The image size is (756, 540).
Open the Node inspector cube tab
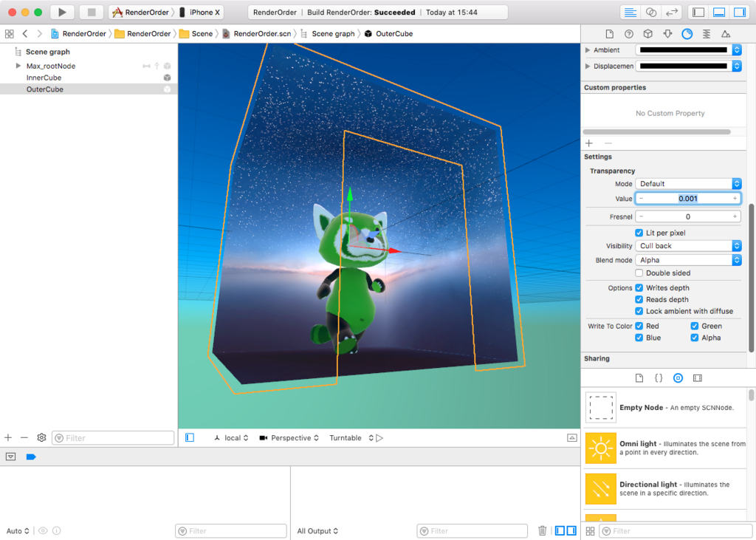tap(648, 34)
